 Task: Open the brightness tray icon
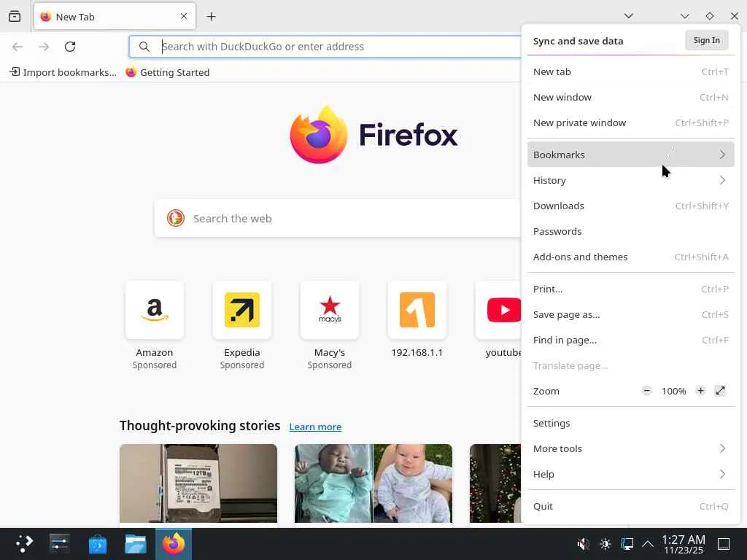[605, 544]
